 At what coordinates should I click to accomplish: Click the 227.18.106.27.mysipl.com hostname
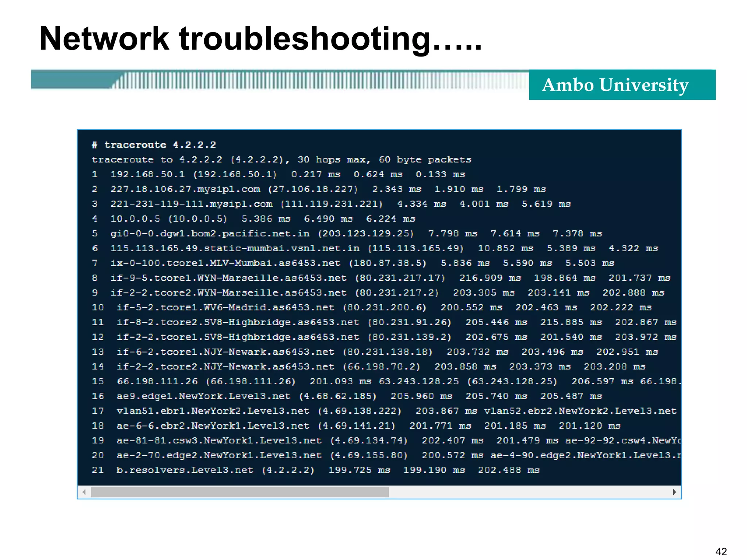185,189
